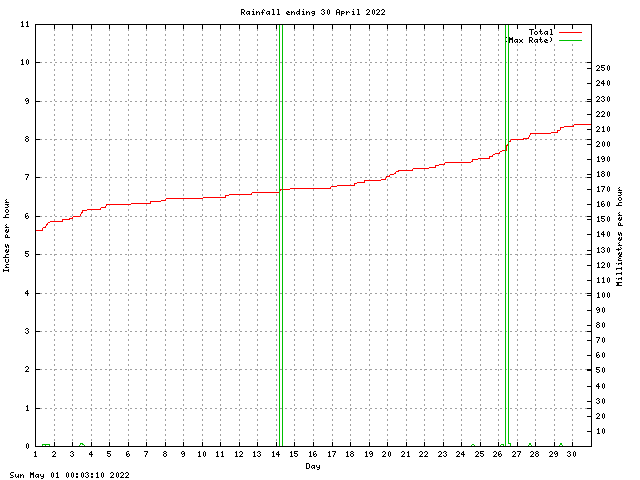Click the 'Millimetres per hour' axis label
This screenshot has width=640, height=480.
620,236
